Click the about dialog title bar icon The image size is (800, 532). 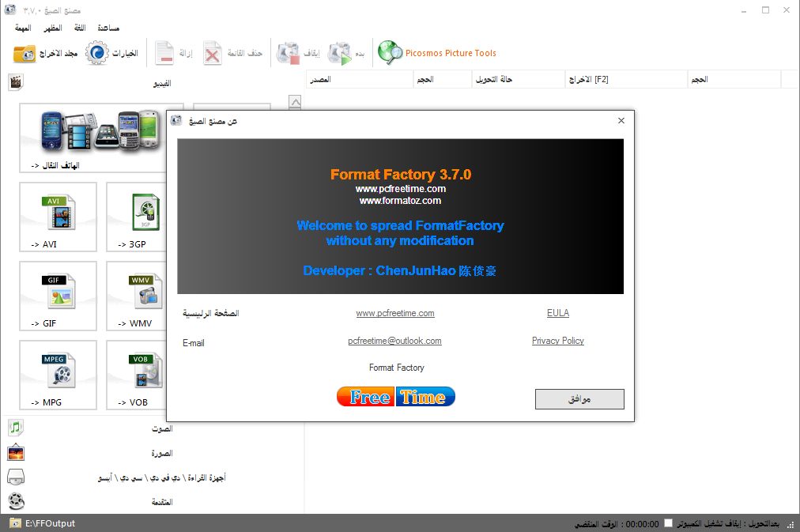176,120
